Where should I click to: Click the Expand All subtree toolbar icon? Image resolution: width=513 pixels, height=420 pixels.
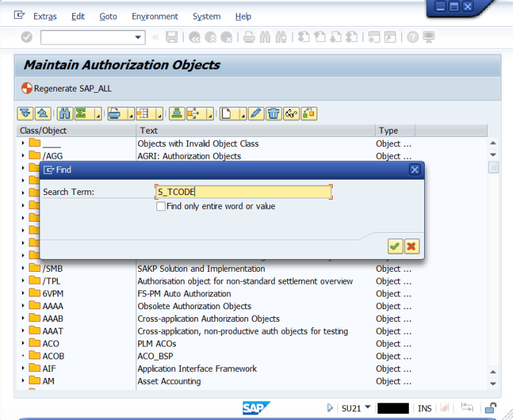click(25, 114)
